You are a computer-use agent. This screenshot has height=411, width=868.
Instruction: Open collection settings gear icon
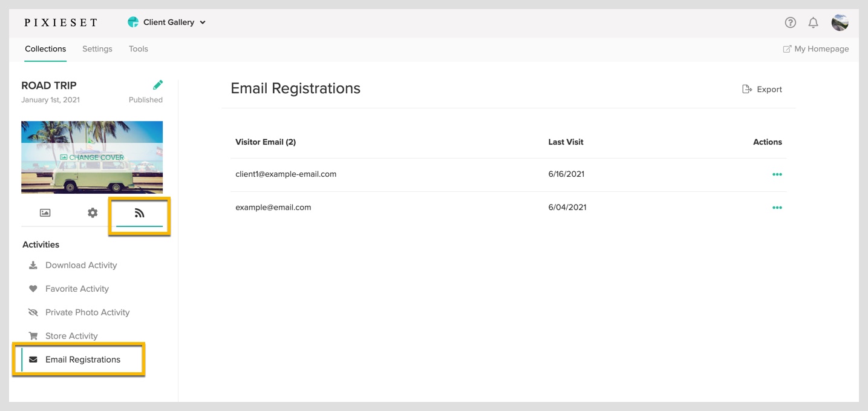point(93,213)
